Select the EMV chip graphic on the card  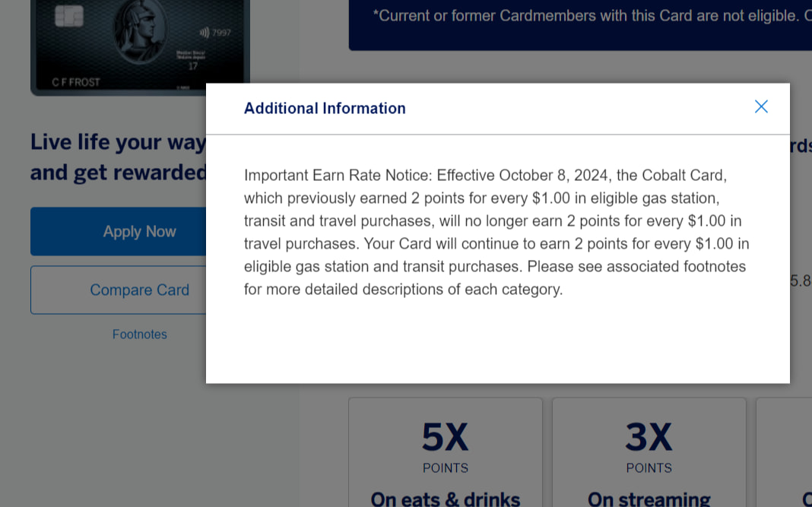[x=70, y=15]
